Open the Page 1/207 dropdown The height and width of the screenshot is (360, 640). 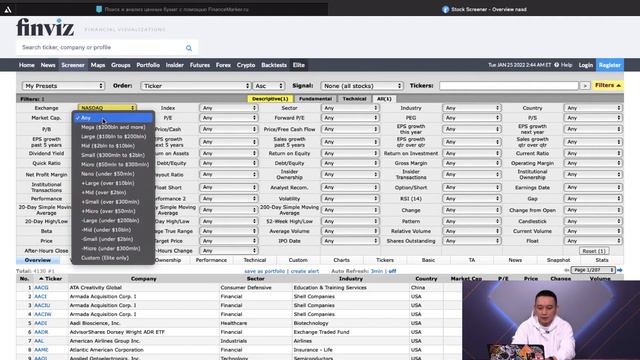(593, 270)
